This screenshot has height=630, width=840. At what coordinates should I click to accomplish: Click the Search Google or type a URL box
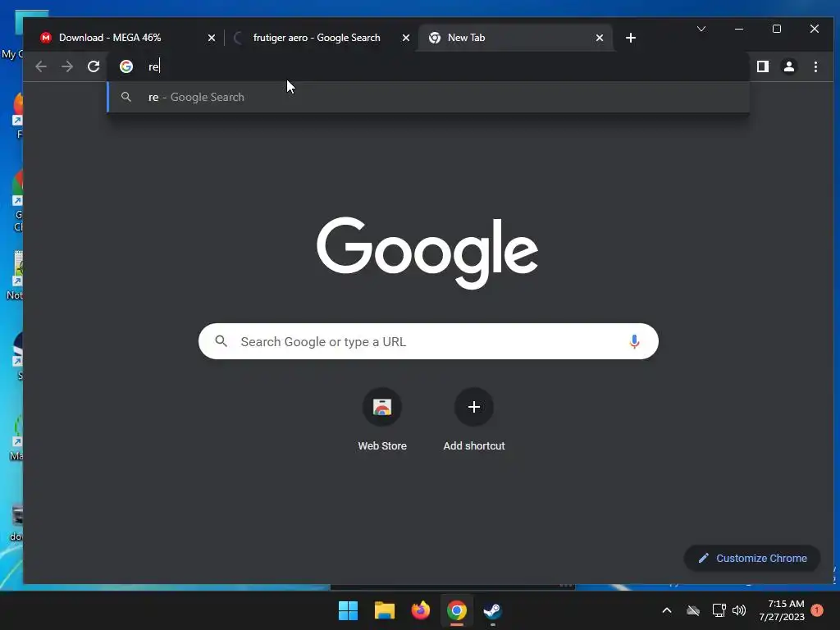click(428, 341)
